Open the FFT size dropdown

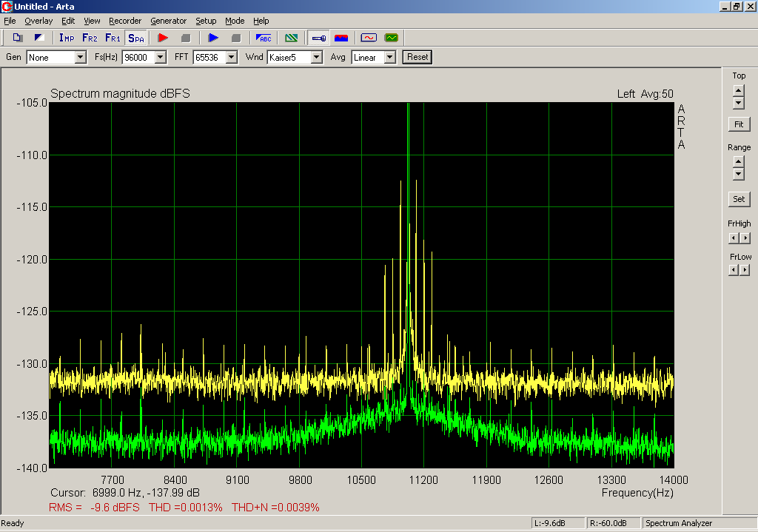point(232,58)
